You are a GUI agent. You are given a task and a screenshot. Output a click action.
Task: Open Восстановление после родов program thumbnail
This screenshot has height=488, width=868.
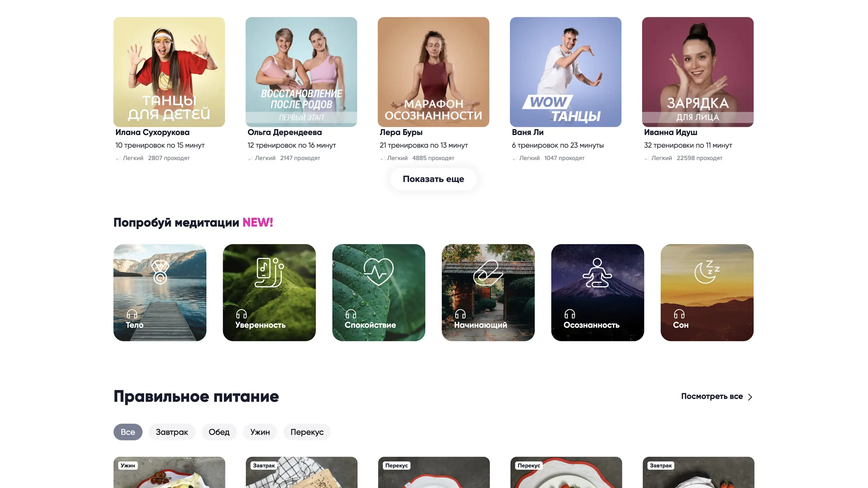tap(301, 72)
